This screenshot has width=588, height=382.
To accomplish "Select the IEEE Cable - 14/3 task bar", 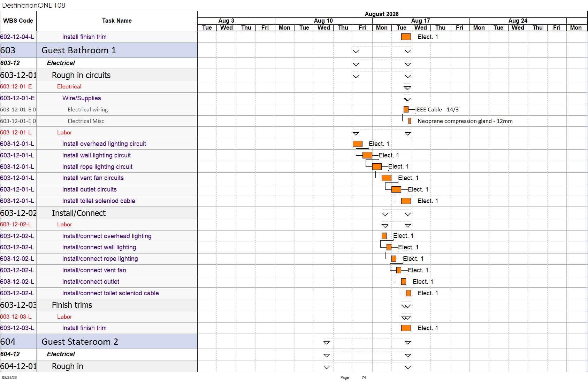I will [x=406, y=109].
